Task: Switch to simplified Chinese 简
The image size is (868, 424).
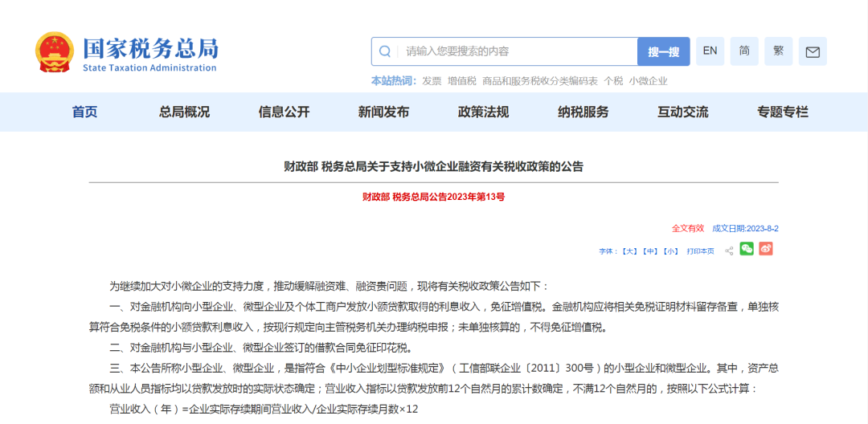Action: pyautogui.click(x=744, y=51)
